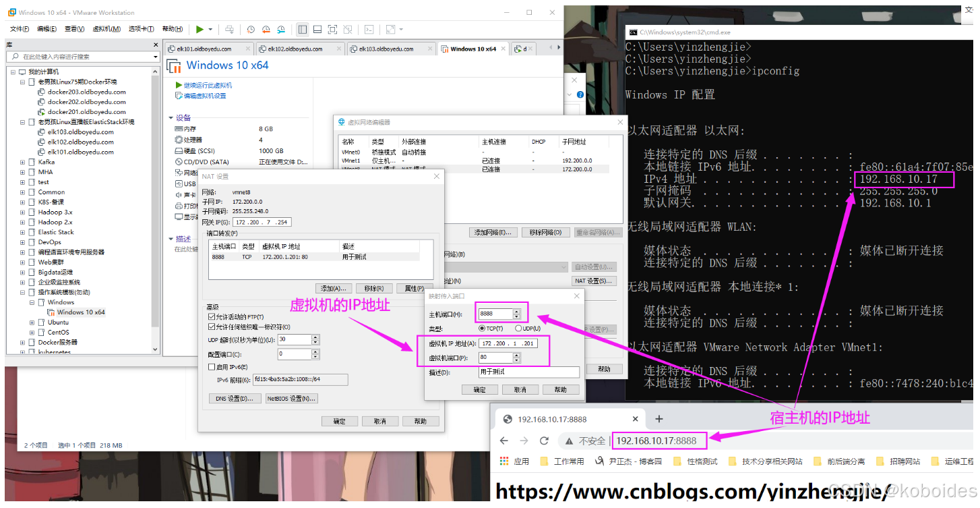The height and width of the screenshot is (508, 980).
Task: Open dropdown arrow beside power-on button
Action: click(210, 29)
